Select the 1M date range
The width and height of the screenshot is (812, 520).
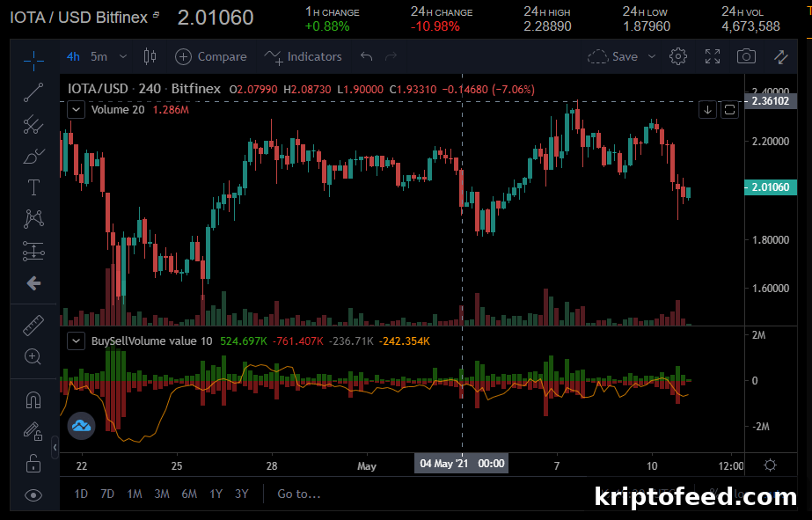(135, 494)
